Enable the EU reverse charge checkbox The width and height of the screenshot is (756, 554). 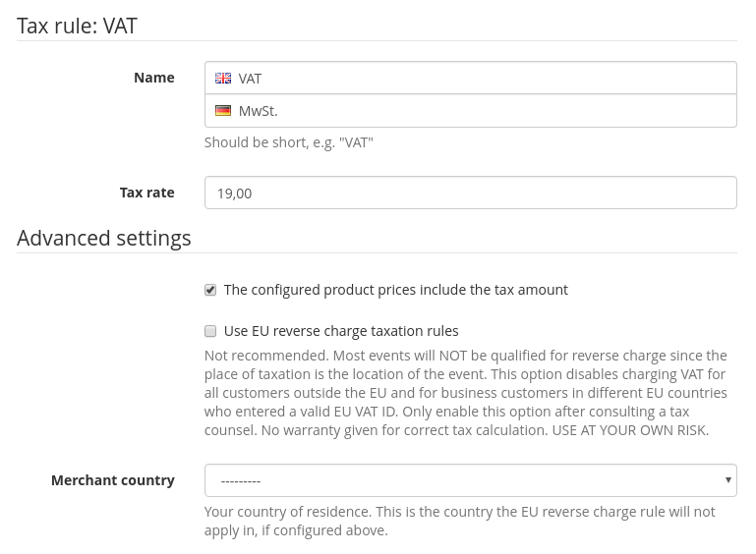point(210,331)
